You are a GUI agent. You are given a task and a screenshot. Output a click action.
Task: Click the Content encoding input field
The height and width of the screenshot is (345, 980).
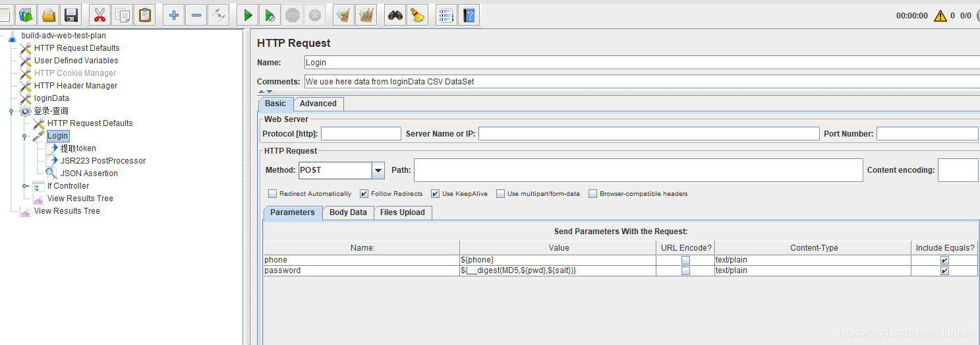point(958,170)
